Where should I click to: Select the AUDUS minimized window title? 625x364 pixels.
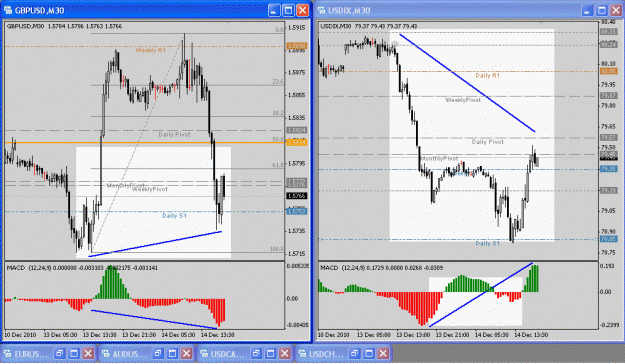coord(129,354)
